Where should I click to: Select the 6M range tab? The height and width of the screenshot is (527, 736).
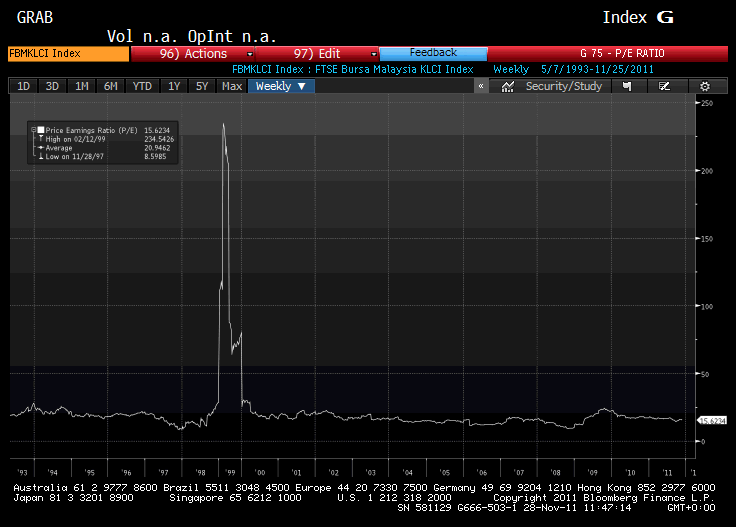111,86
